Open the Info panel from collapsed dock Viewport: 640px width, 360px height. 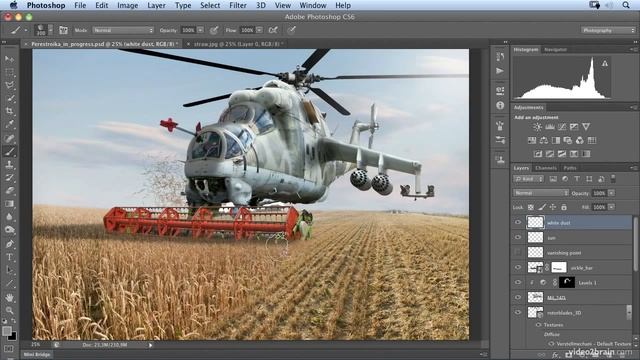pyautogui.click(x=500, y=105)
